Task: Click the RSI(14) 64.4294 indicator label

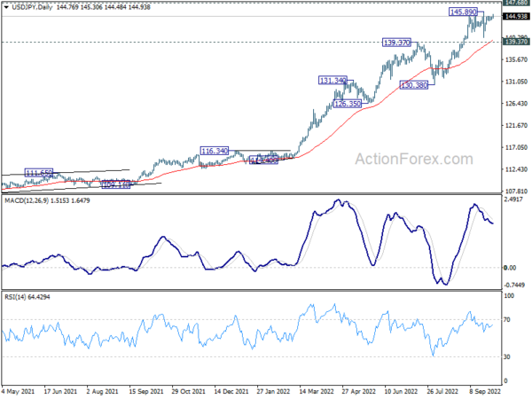Action: click(27, 297)
